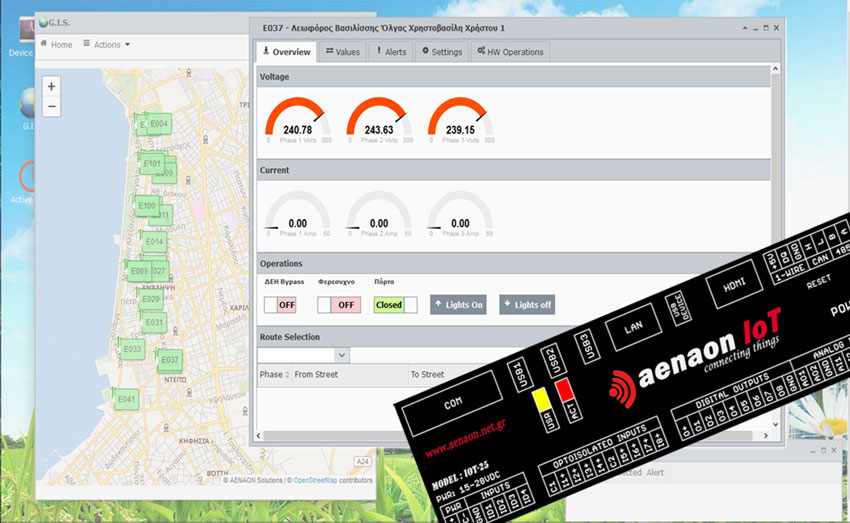Select the map marker ending in 027
Image resolution: width=850 pixels, height=523 pixels.
coord(160,271)
